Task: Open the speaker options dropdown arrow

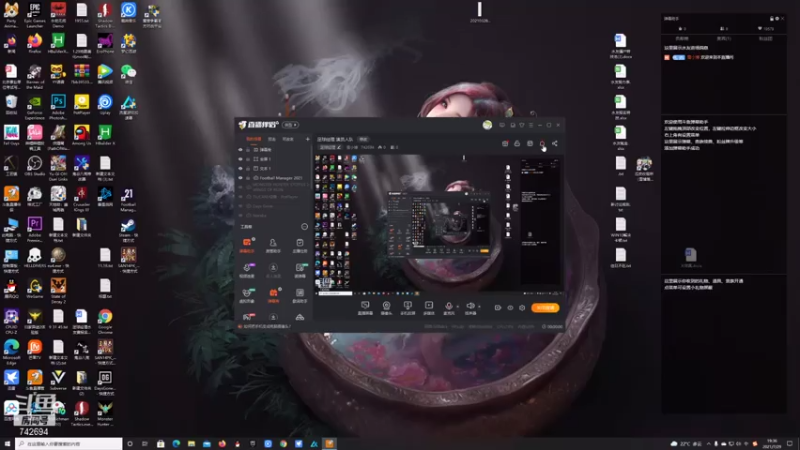Action: click(x=479, y=306)
